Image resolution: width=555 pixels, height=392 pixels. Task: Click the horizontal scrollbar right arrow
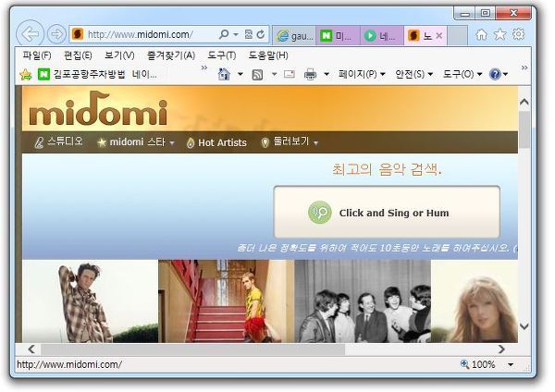[x=500, y=349]
